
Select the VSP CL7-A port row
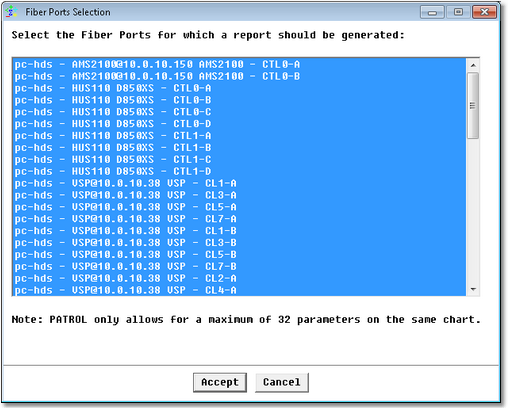pyautogui.click(x=239, y=219)
